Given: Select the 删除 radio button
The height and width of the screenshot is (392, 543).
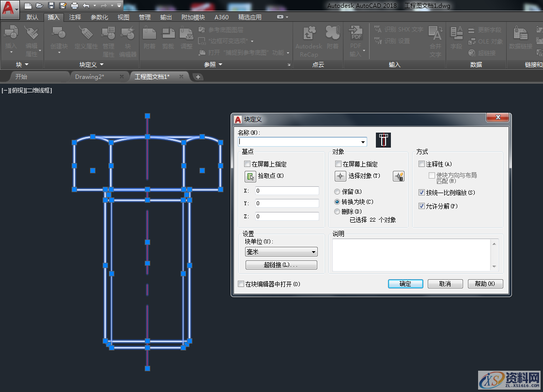Looking at the screenshot, I should coord(337,212).
